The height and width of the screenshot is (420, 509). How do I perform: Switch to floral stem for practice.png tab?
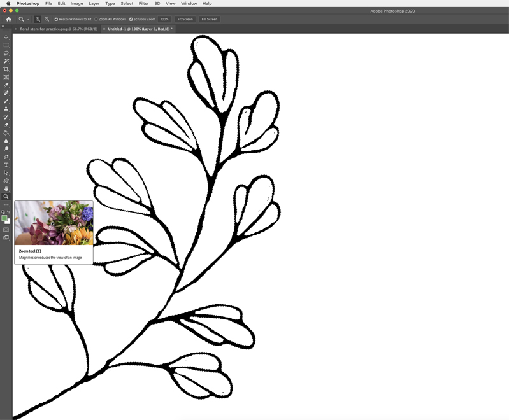point(58,29)
